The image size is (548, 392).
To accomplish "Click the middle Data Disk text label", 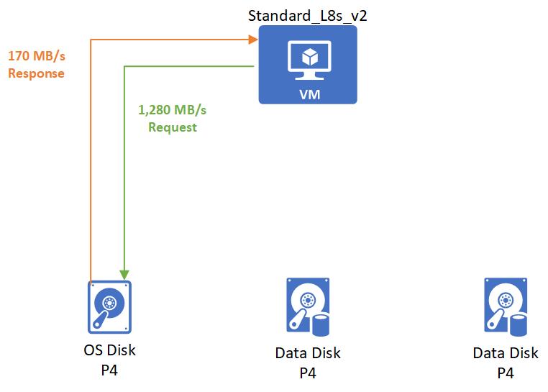I will (308, 353).
